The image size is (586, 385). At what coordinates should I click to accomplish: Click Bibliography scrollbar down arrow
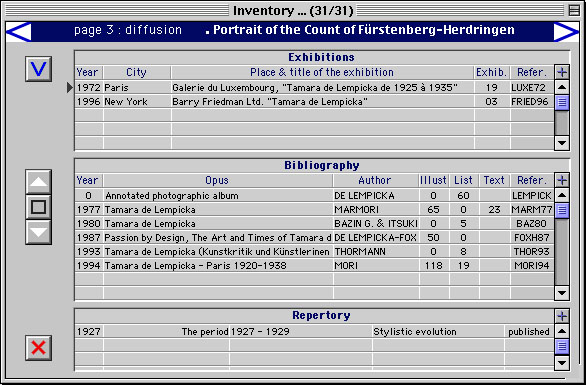pyautogui.click(x=562, y=293)
